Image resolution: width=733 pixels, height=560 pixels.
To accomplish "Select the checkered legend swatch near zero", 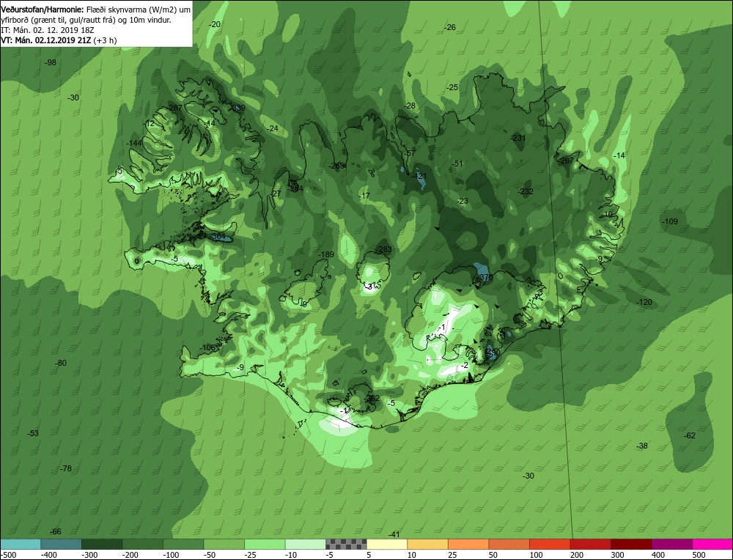I will 347,544.
